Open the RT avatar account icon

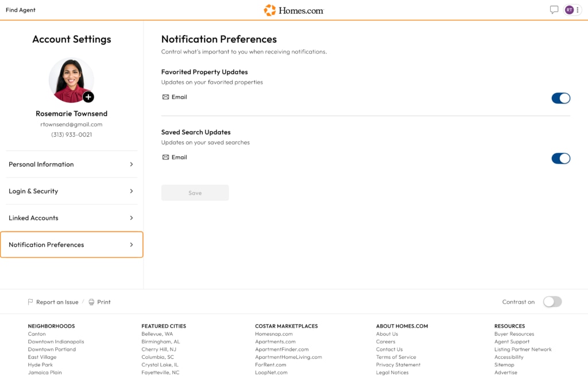point(568,10)
